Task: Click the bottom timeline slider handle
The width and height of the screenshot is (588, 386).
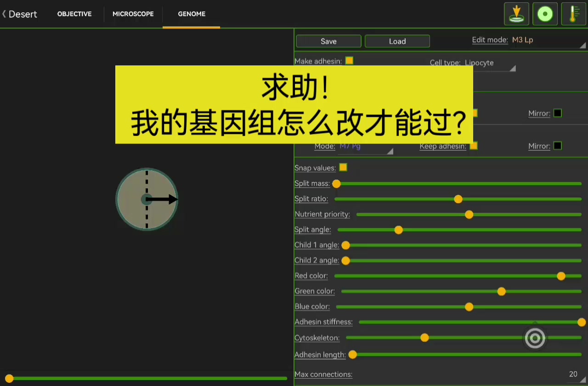Action: pyautogui.click(x=9, y=378)
